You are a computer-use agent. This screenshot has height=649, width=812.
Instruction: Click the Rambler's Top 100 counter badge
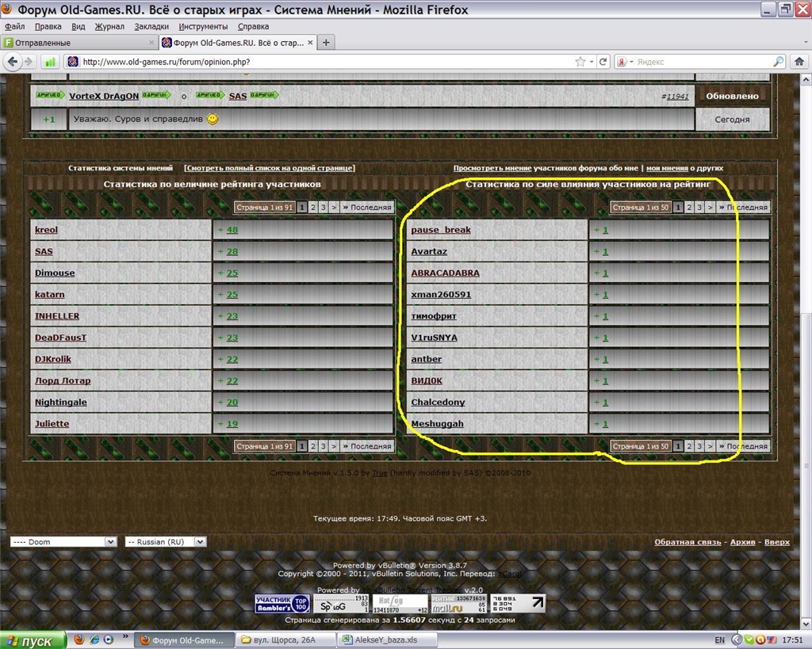(282, 604)
